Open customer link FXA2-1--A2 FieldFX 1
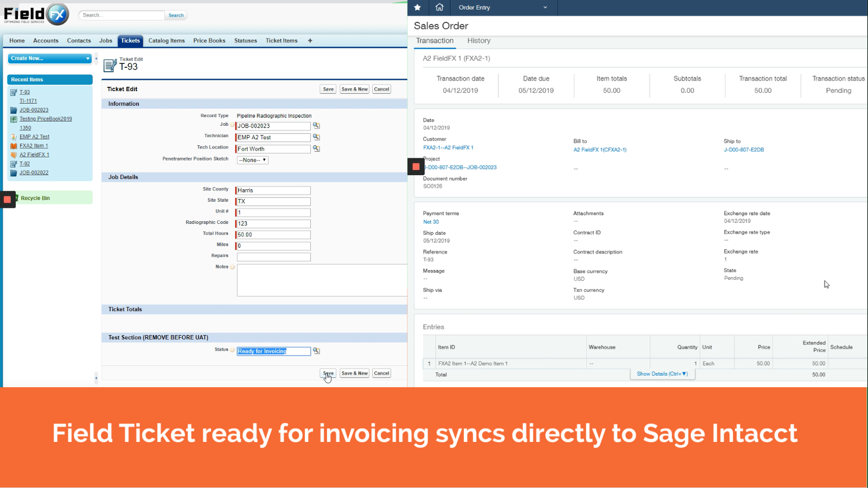 point(448,147)
